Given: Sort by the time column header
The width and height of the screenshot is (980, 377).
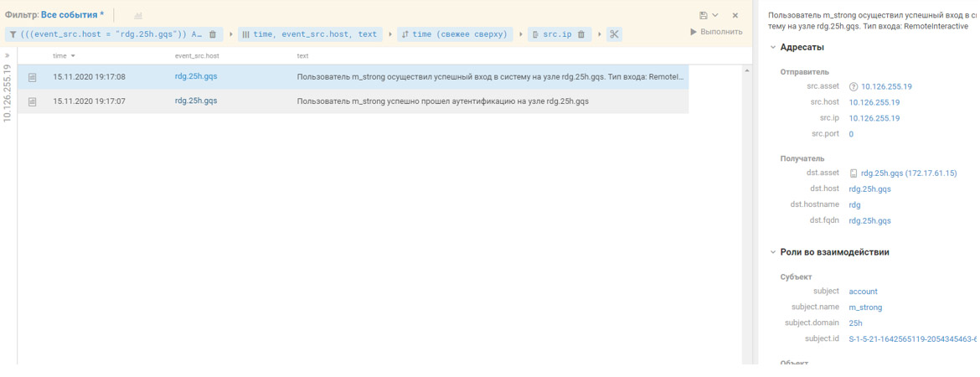Looking at the screenshot, I should point(64,55).
